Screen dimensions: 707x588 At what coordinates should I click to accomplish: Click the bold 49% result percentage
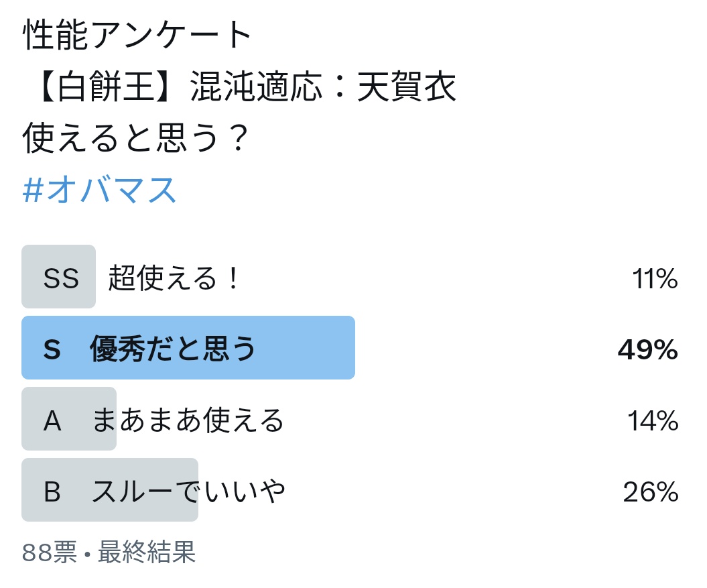[x=647, y=349]
